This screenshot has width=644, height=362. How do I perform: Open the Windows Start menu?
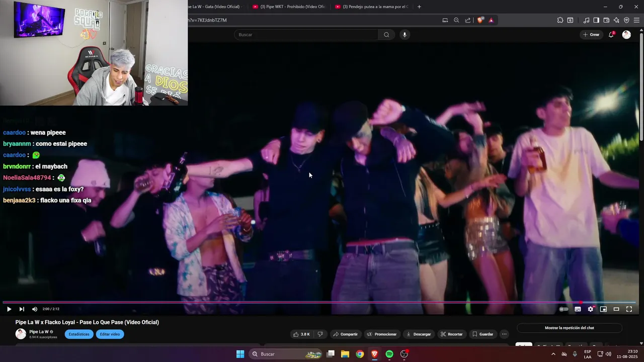(240, 354)
